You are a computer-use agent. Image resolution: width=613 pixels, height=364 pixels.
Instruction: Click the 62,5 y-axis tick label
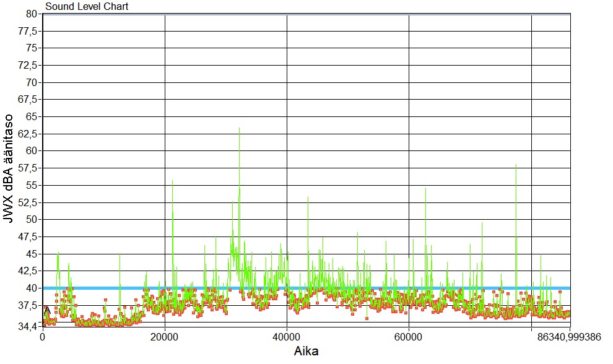click(x=30, y=134)
